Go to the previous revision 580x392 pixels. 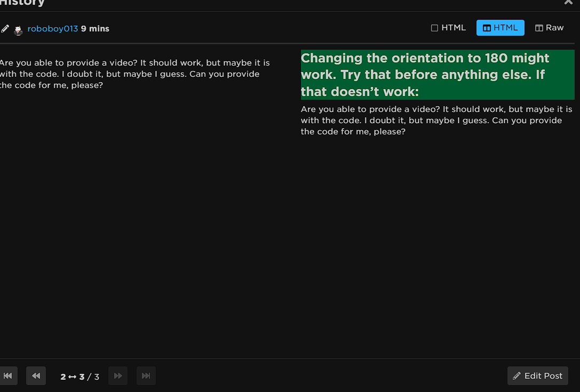36,376
